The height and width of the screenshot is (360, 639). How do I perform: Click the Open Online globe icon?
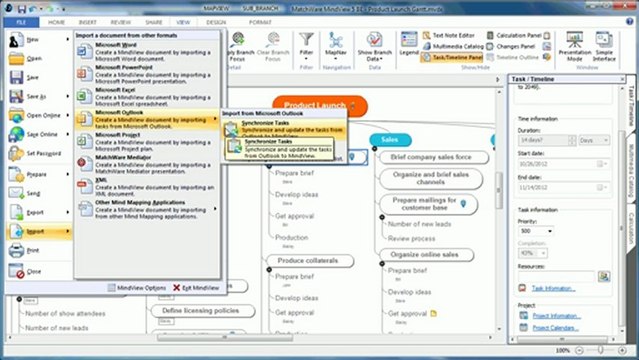click(16, 115)
